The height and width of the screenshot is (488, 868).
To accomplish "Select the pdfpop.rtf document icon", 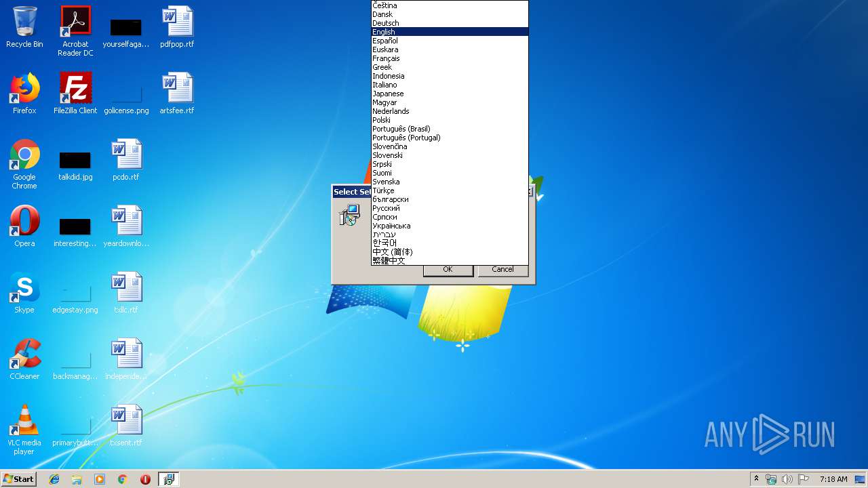I will point(177,27).
